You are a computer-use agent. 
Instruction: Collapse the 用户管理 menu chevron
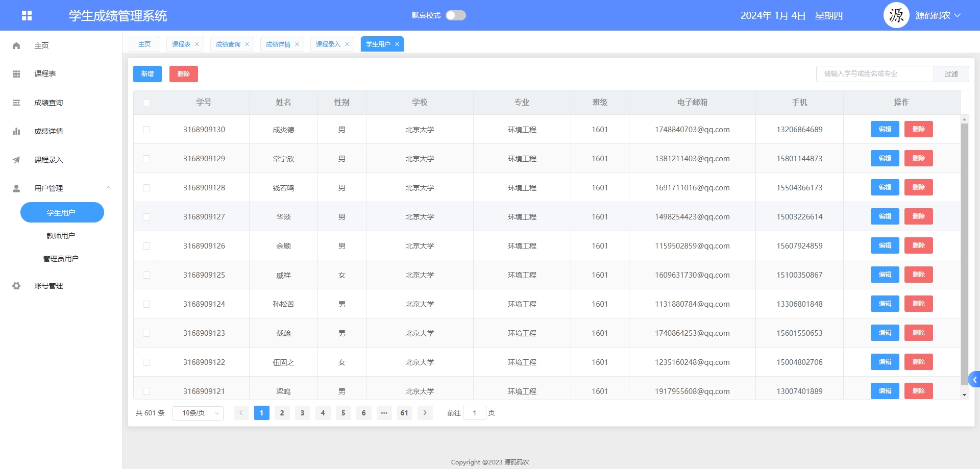click(109, 188)
